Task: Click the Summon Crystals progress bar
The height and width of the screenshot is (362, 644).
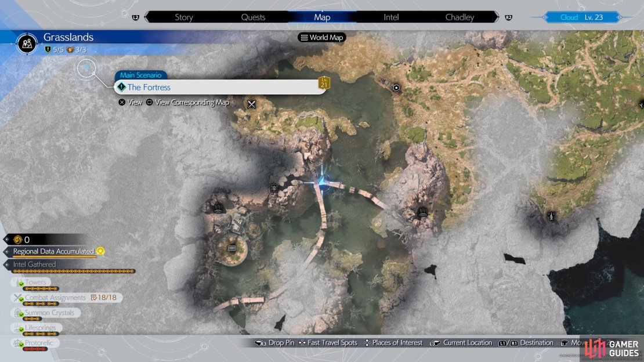Action: pyautogui.click(x=32, y=319)
